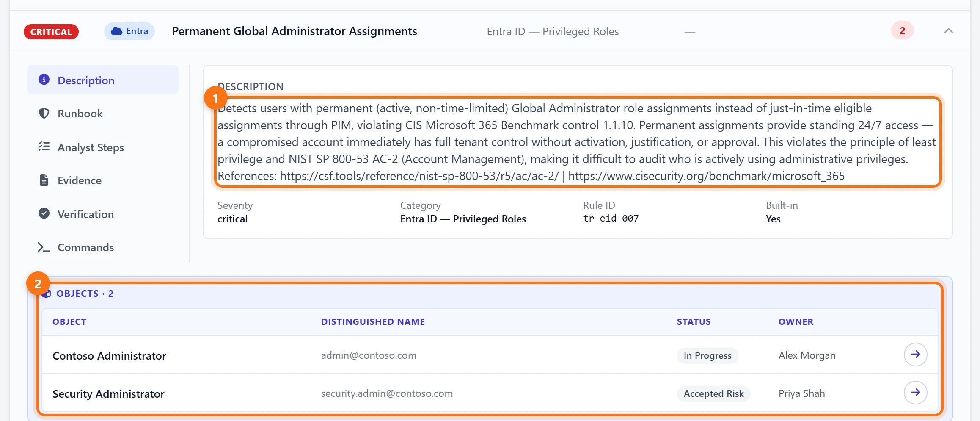Click the STATUS column header
This screenshot has width=980, height=421.
(x=694, y=322)
